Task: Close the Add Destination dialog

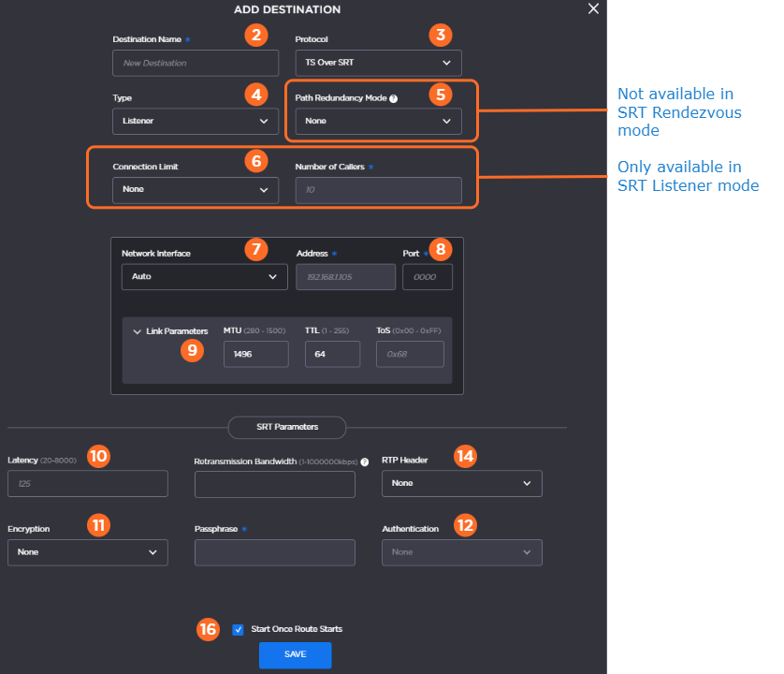Action: [x=593, y=8]
